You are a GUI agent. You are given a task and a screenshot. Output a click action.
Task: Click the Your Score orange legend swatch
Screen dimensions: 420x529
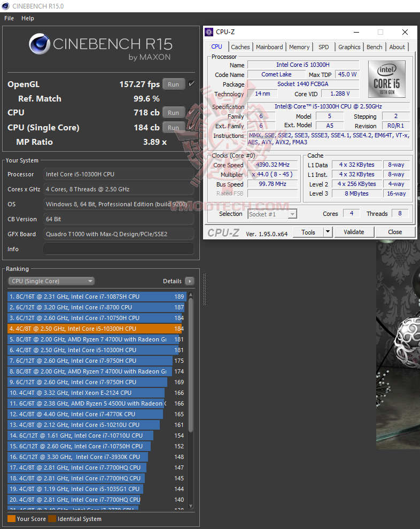pyautogui.click(x=11, y=518)
